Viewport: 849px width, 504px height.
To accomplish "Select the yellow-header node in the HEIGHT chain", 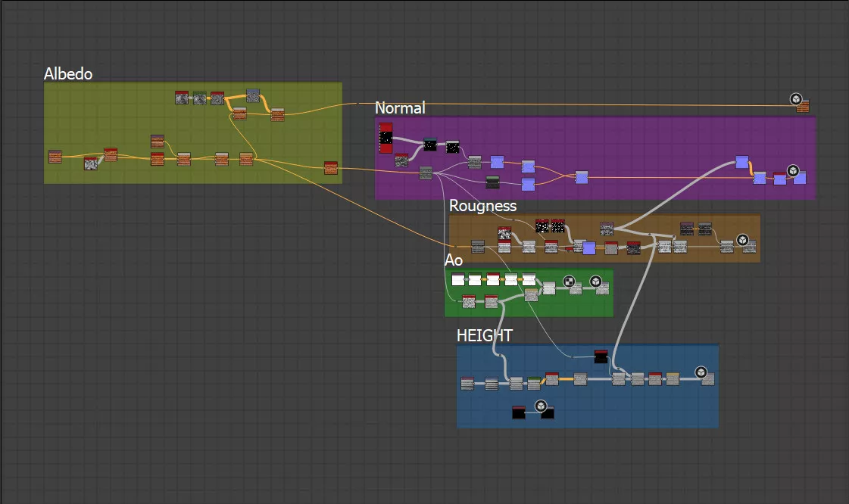I will (673, 378).
